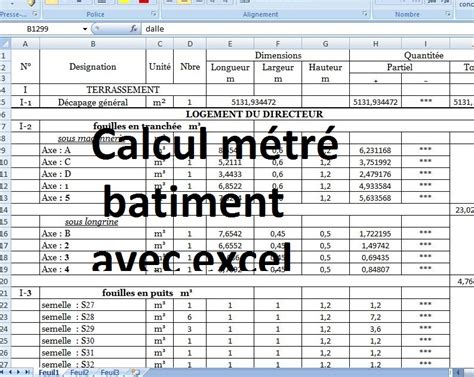Open the Nombre group dialog launcher
Viewport: 474px width, 377px height.
click(x=448, y=14)
